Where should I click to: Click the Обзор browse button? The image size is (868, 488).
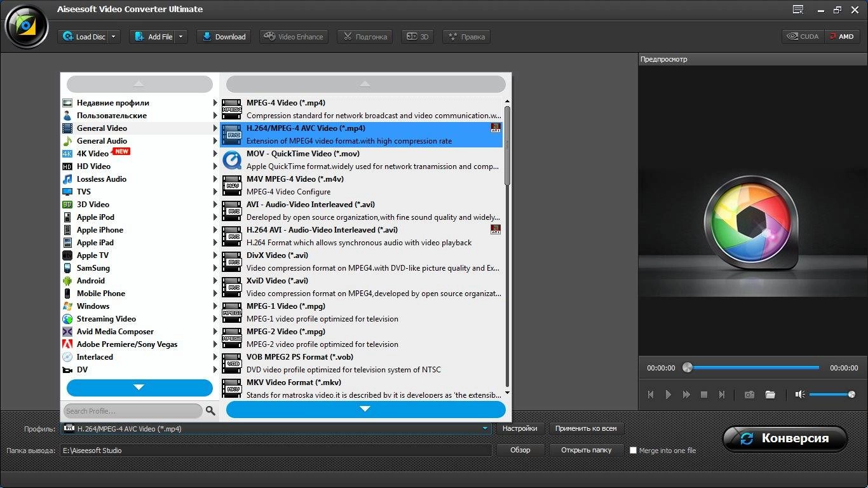click(520, 450)
